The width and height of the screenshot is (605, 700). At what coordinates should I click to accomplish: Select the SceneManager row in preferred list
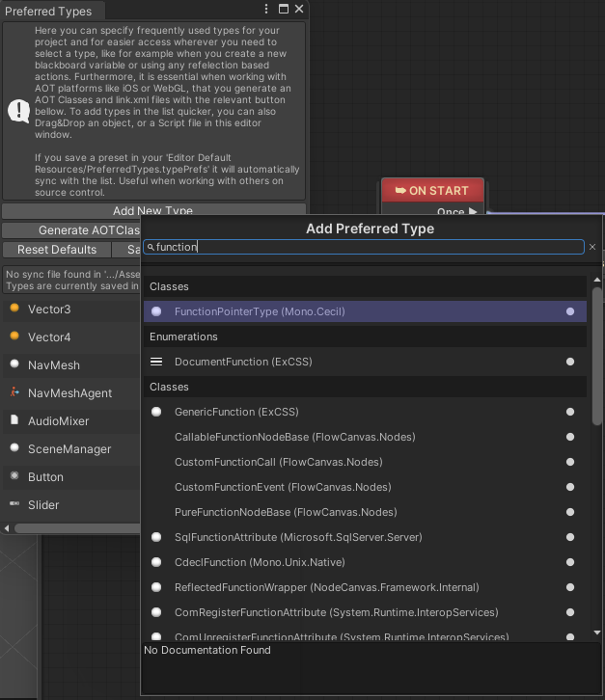click(71, 449)
